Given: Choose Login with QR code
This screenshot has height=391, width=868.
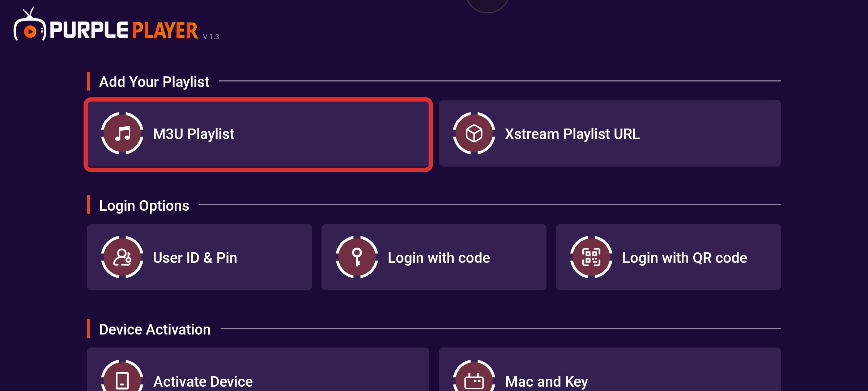Looking at the screenshot, I should coord(669,257).
